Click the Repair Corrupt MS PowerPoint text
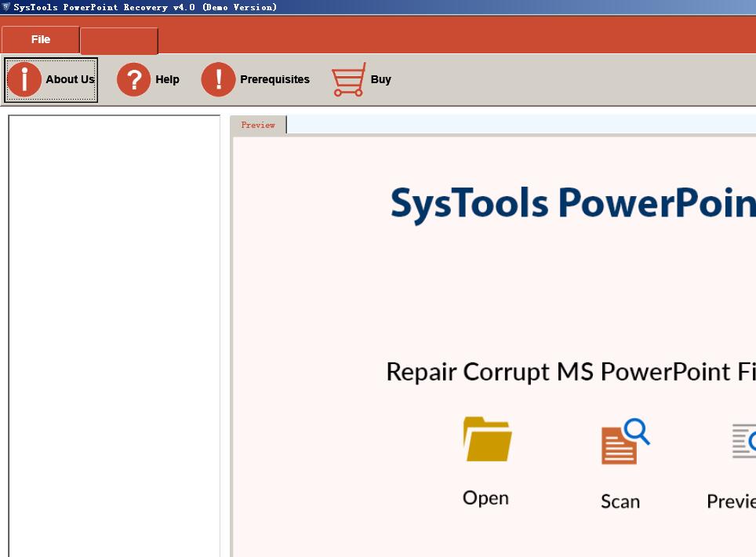The image size is (756, 557). (x=570, y=372)
